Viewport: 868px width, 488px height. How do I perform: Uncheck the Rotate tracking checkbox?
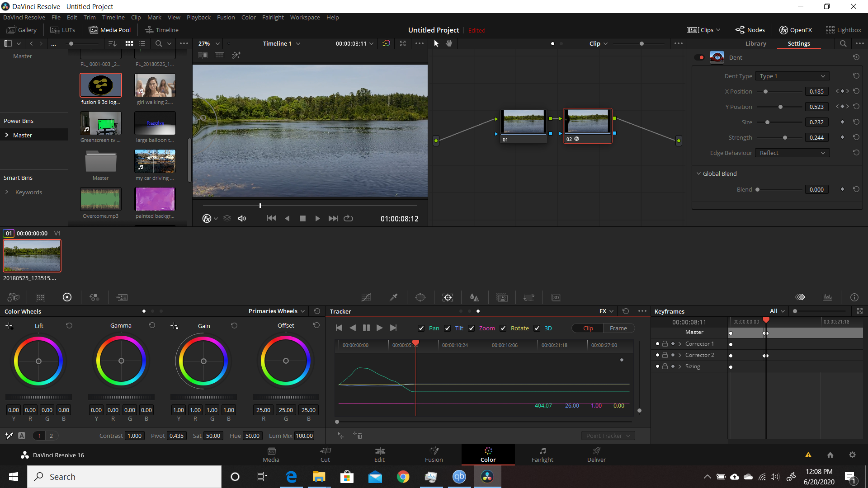[x=503, y=328]
